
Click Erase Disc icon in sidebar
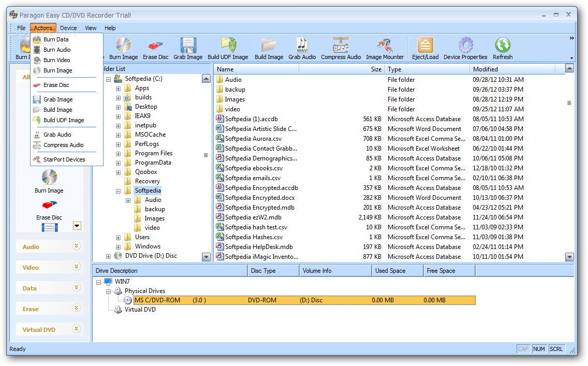(x=49, y=205)
